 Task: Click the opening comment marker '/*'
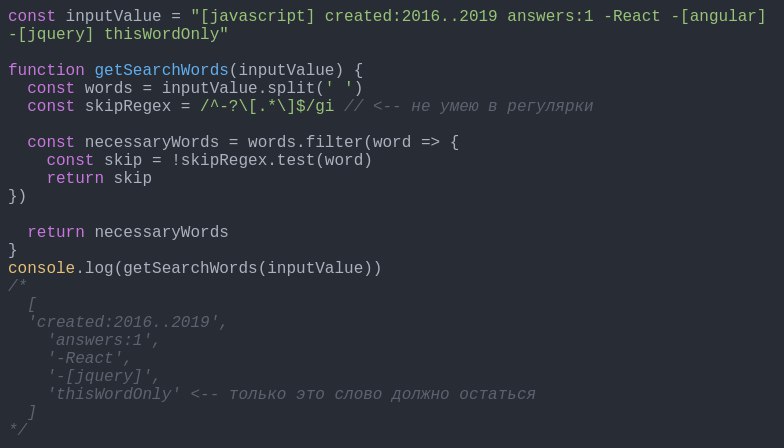click(18, 286)
